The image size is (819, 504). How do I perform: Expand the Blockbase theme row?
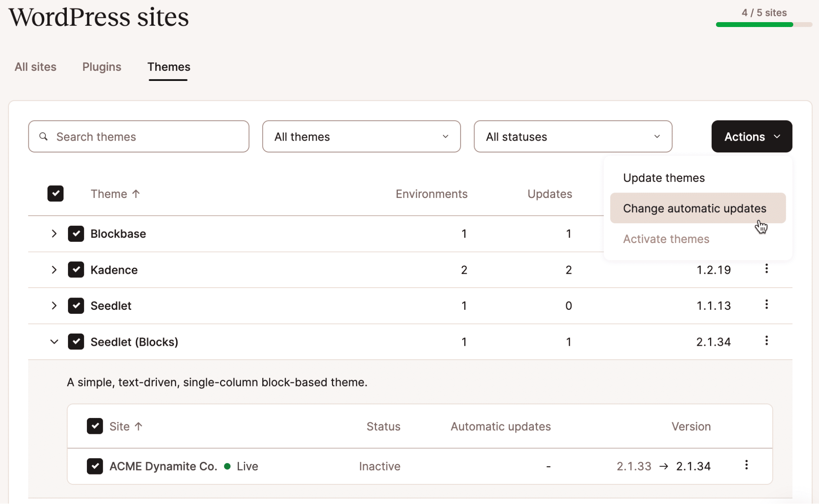pyautogui.click(x=54, y=234)
